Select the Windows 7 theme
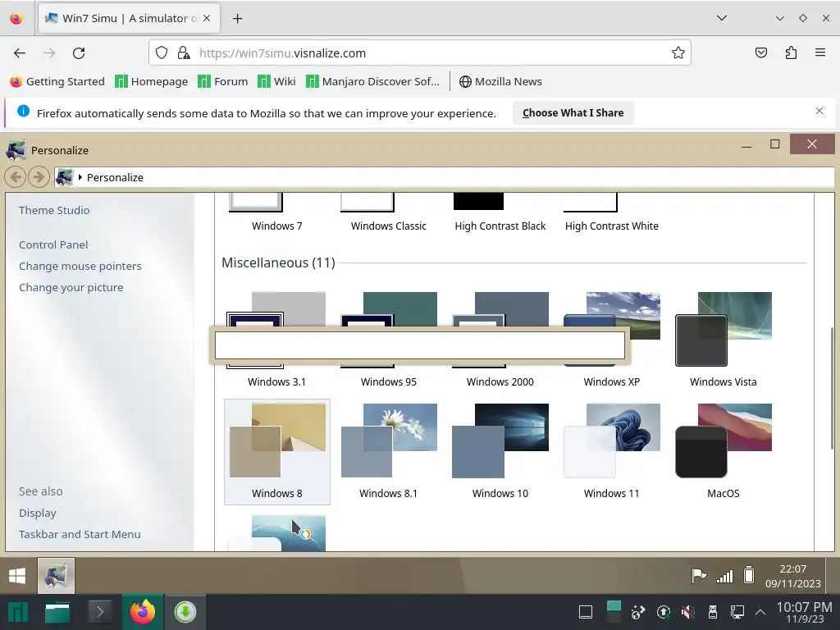This screenshot has width=840, height=630. (x=277, y=213)
